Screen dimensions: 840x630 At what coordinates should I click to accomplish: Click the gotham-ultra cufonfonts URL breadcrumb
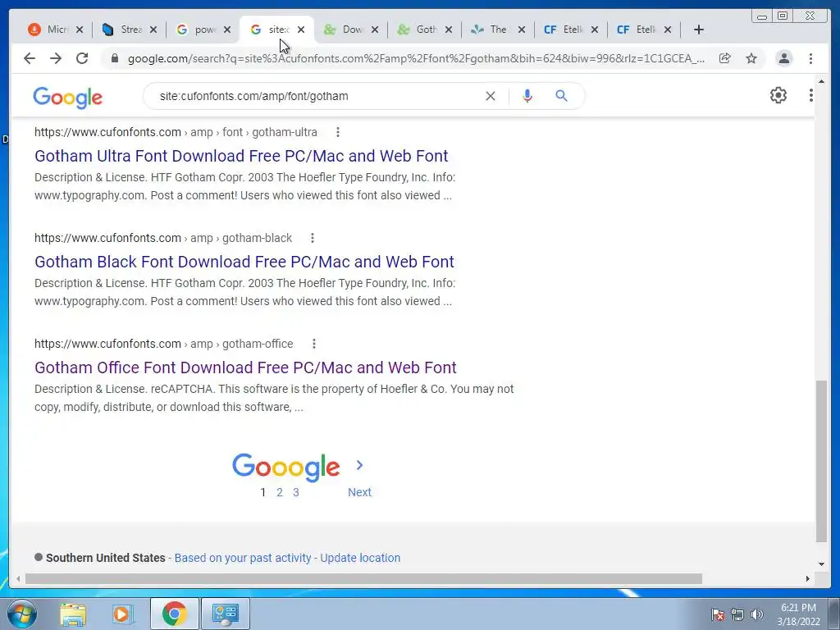click(176, 132)
